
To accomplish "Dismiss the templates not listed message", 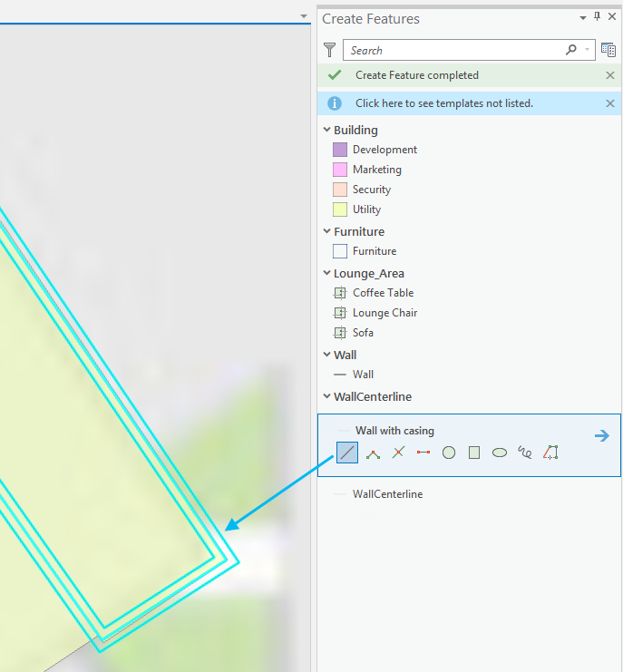I will coord(610,103).
